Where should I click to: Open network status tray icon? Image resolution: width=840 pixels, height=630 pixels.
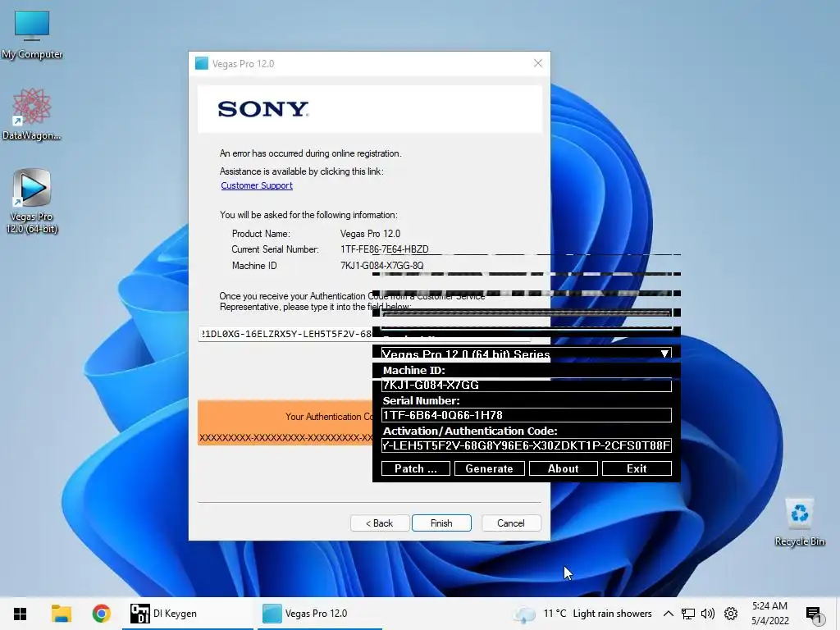coord(688,614)
